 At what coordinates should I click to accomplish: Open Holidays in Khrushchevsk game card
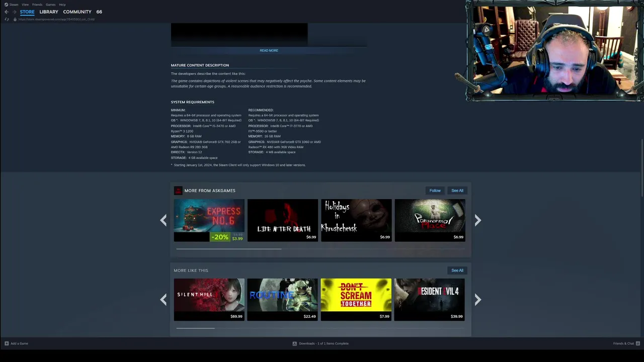tap(356, 220)
